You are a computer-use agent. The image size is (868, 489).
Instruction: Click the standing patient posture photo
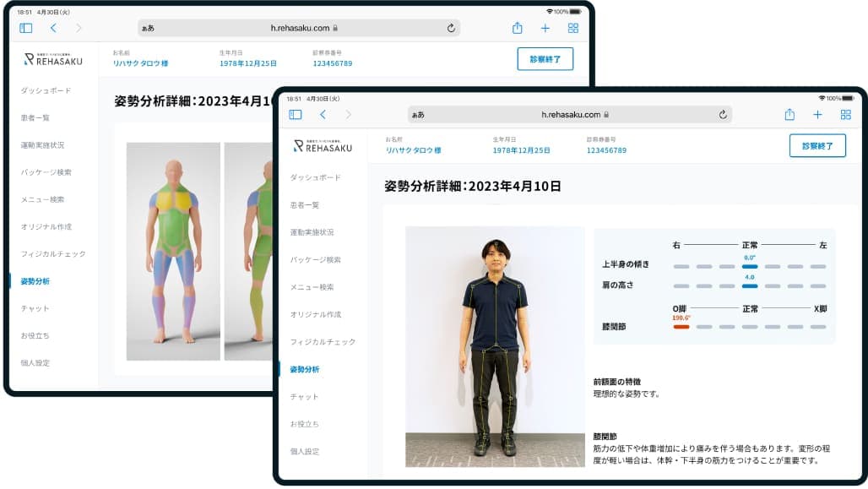pyautogui.click(x=495, y=346)
